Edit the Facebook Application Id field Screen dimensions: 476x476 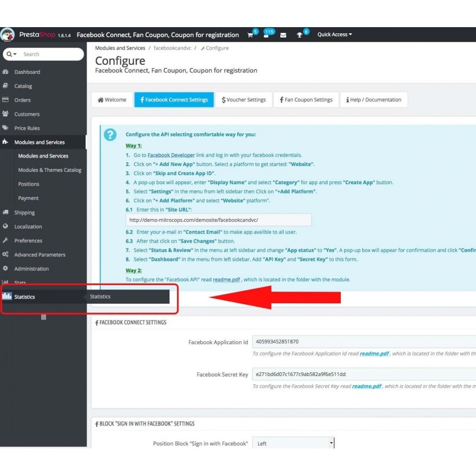[x=364, y=341]
